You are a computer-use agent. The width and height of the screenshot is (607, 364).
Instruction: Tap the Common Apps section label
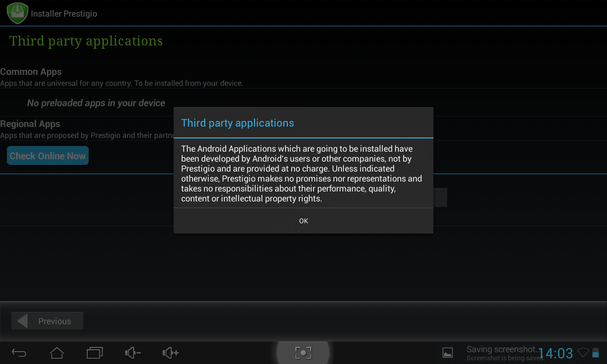coord(31,72)
